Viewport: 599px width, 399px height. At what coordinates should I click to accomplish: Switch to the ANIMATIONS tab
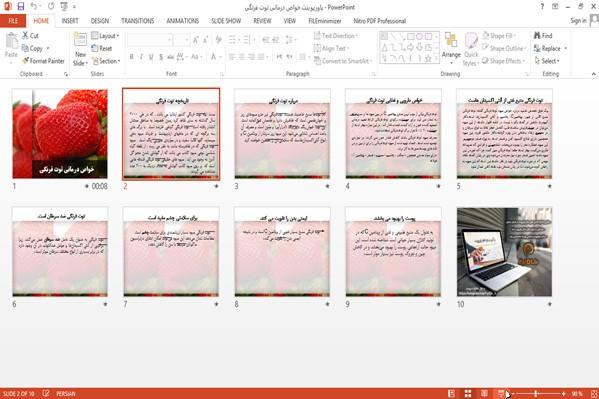point(183,21)
